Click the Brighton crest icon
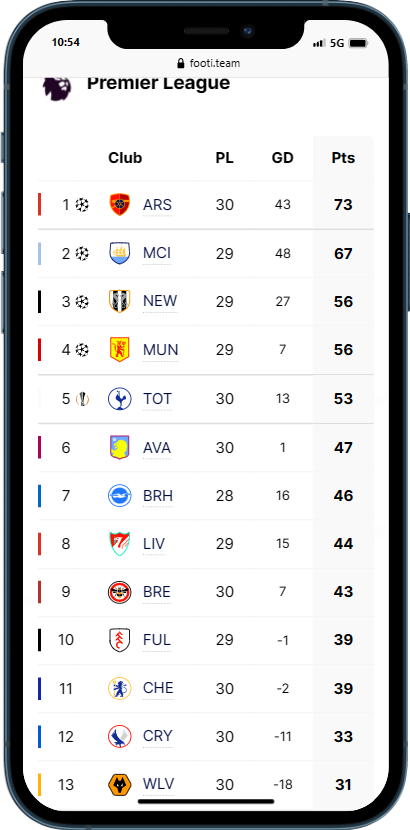Screen dimensions: 410x830 coord(120,496)
